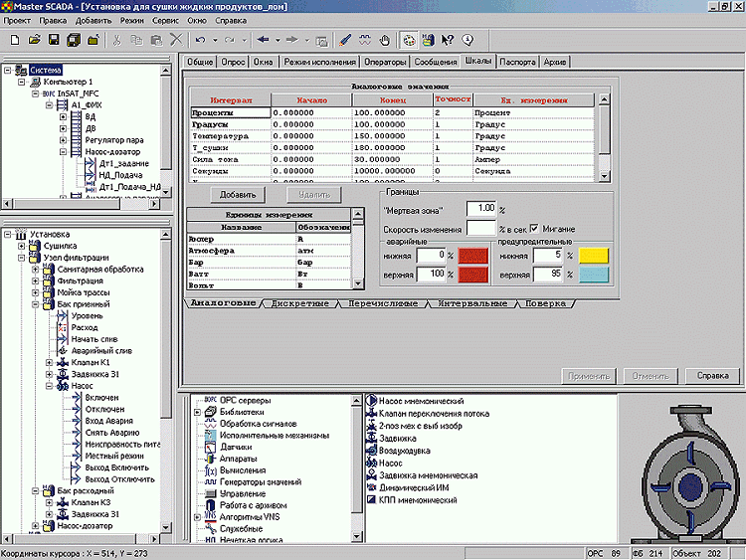Image resolution: width=746 pixels, height=560 pixels.
Task: Expand the Сушилка node
Action: (x=22, y=246)
